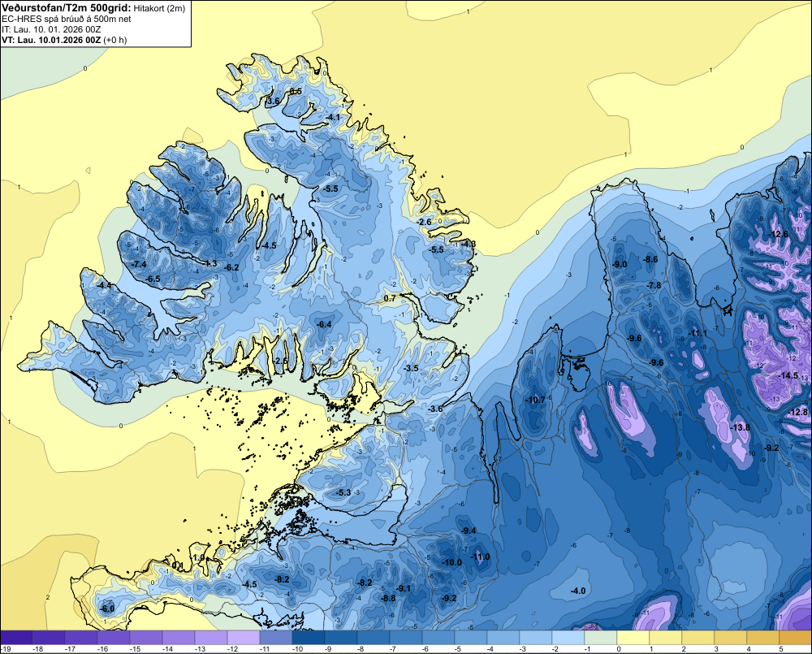Click the -6.0 temperature reading
The height and width of the screenshot is (654, 812).
107,609
